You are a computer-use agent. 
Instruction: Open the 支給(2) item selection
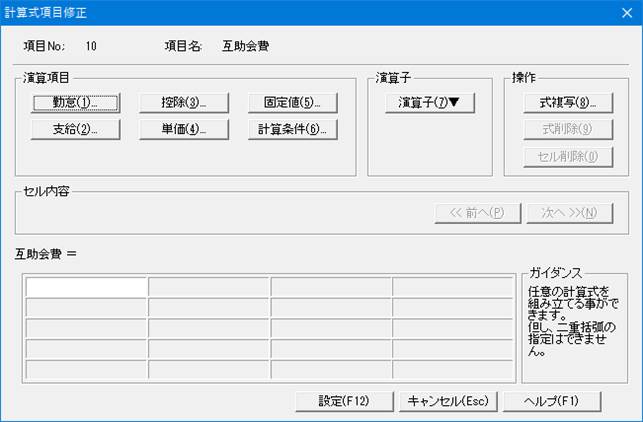[75, 130]
